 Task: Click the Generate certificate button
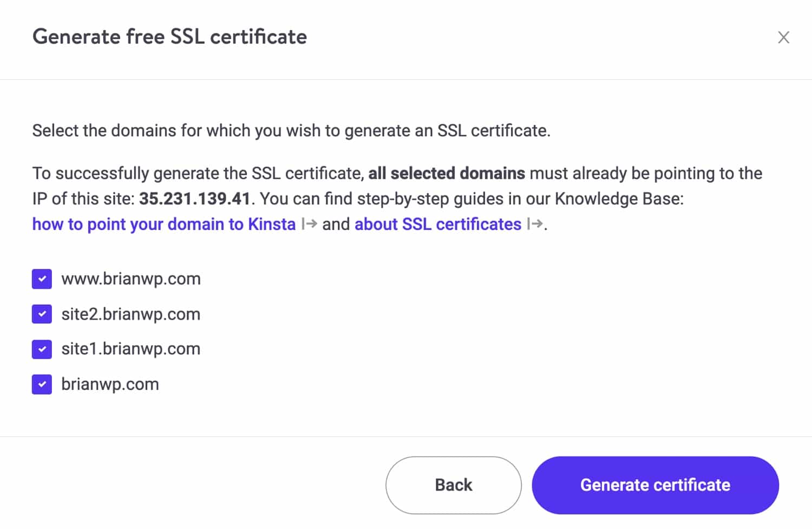655,485
